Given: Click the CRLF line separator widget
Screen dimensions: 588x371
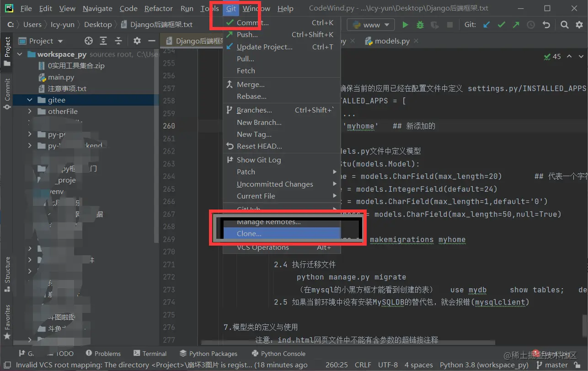Looking at the screenshot, I should [363, 365].
